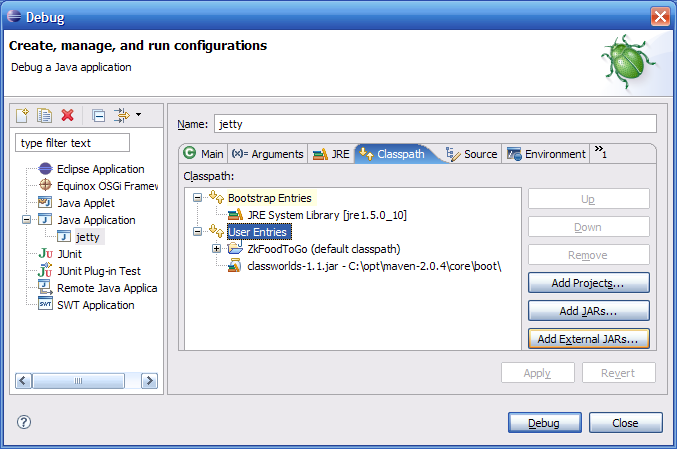677x449 pixels.
Task: Click the Eclipse Application sphere icon
Action: [x=45, y=168]
